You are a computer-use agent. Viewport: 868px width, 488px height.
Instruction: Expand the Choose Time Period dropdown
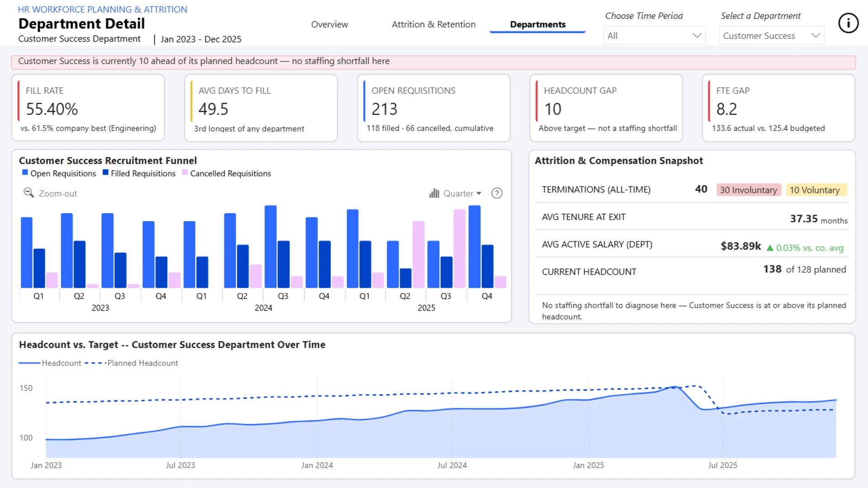pyautogui.click(x=654, y=35)
